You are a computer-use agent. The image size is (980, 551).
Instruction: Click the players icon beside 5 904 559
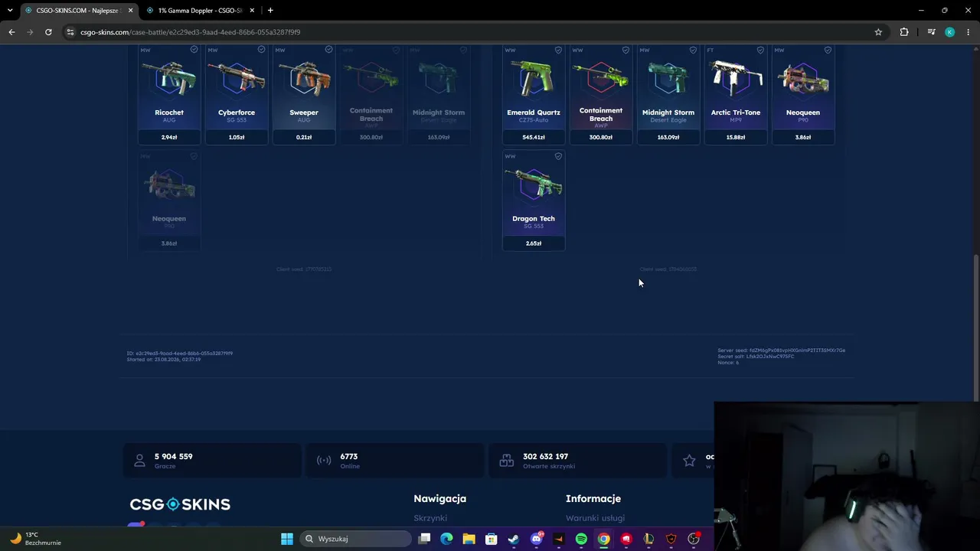(x=139, y=461)
